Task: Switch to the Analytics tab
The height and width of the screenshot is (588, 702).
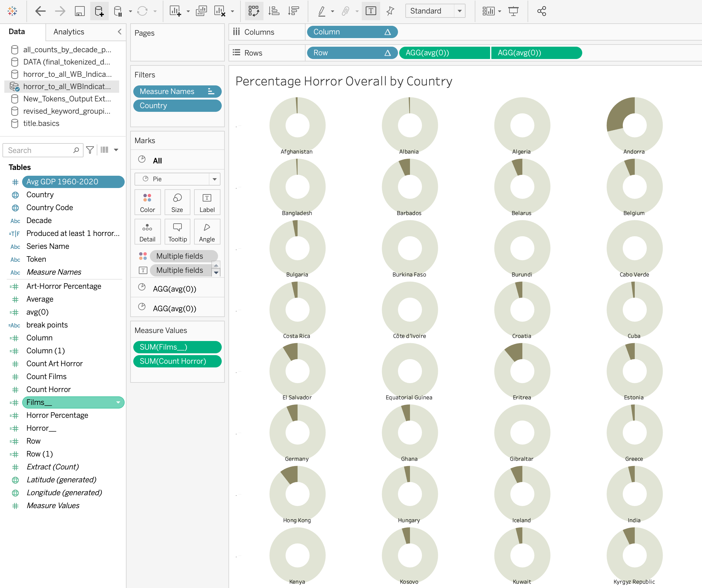Action: click(x=68, y=32)
